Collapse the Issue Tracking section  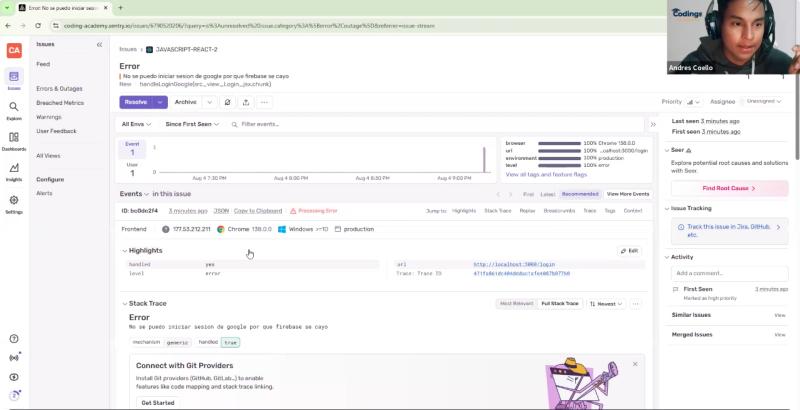pos(667,209)
